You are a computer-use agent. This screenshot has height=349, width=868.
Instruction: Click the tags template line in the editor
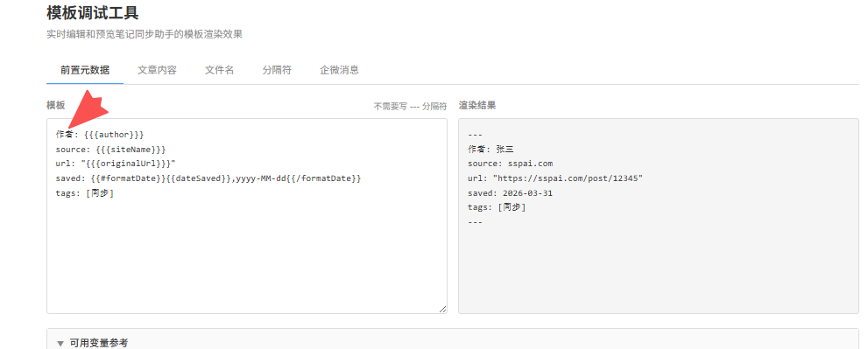tap(85, 193)
